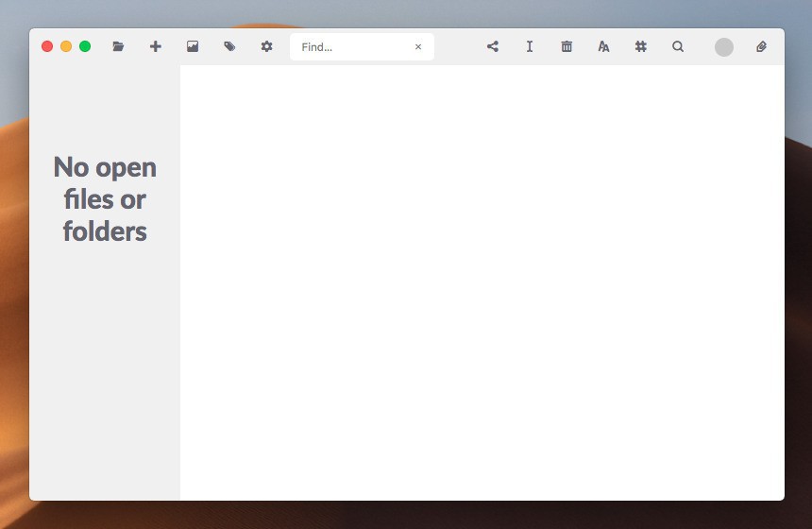Click the share/export icon
This screenshot has width=812, height=529.
coord(493,46)
